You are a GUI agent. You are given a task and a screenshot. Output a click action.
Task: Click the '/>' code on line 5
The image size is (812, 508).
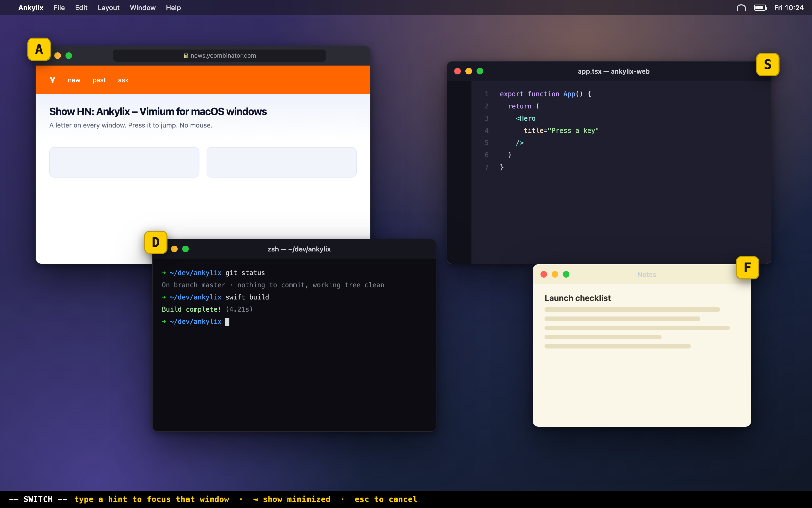(519, 143)
